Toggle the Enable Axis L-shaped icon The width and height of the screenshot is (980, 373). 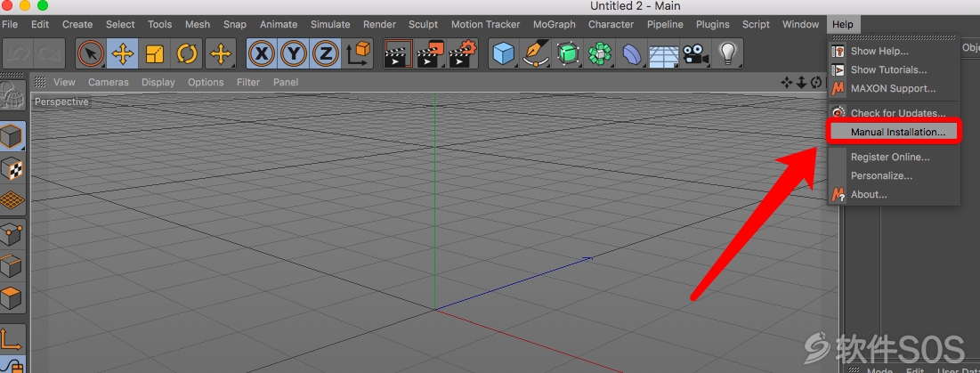[13, 339]
